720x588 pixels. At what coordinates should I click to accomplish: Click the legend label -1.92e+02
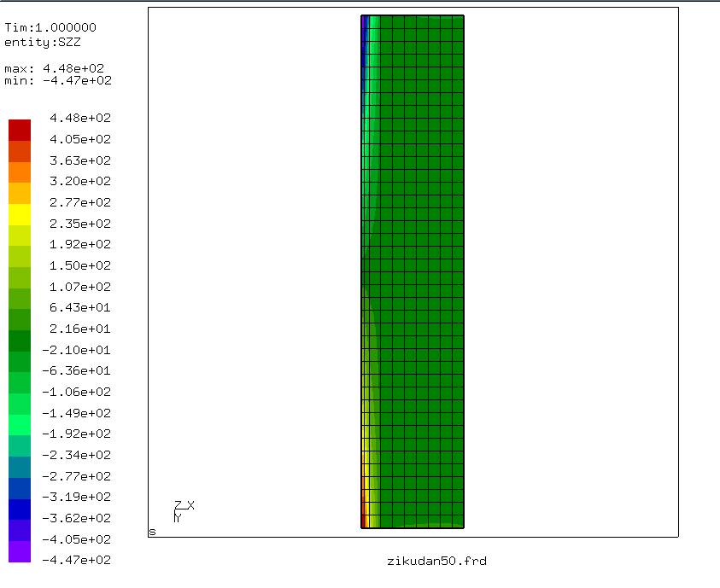(77, 434)
